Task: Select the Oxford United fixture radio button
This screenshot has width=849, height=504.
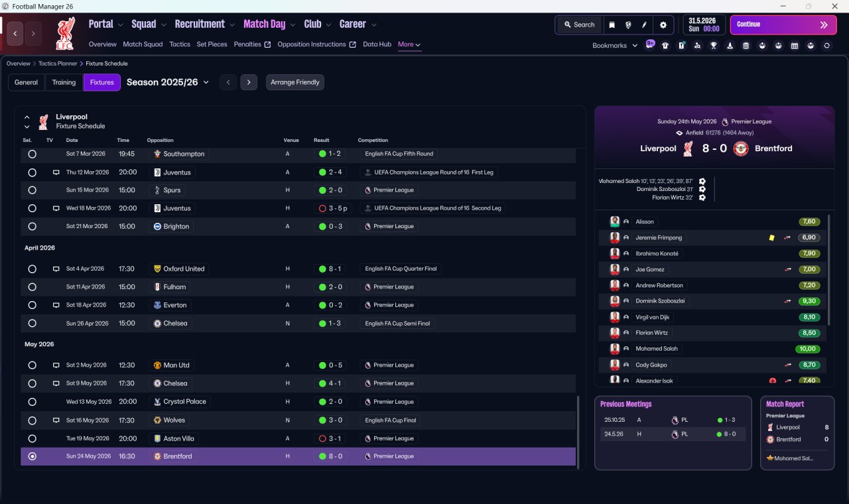Action: tap(32, 269)
